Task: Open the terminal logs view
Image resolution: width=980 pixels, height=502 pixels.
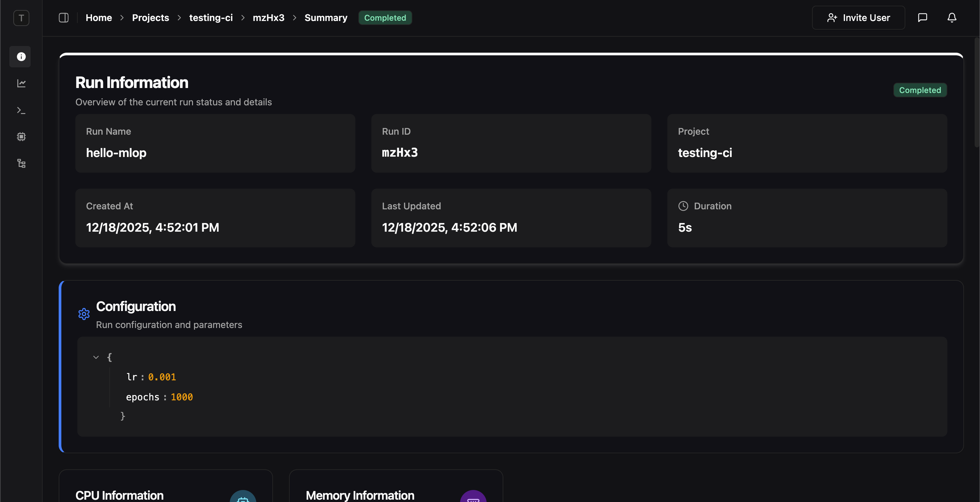Action: click(x=21, y=110)
